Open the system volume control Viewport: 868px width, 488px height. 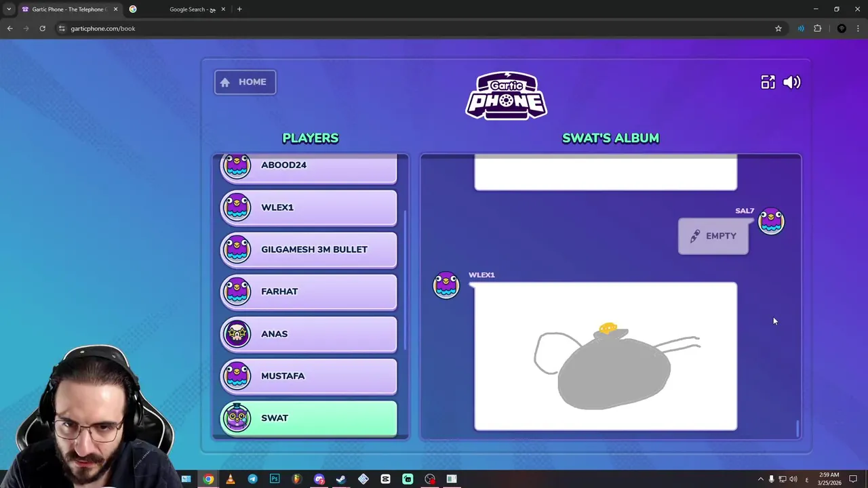coord(793,479)
